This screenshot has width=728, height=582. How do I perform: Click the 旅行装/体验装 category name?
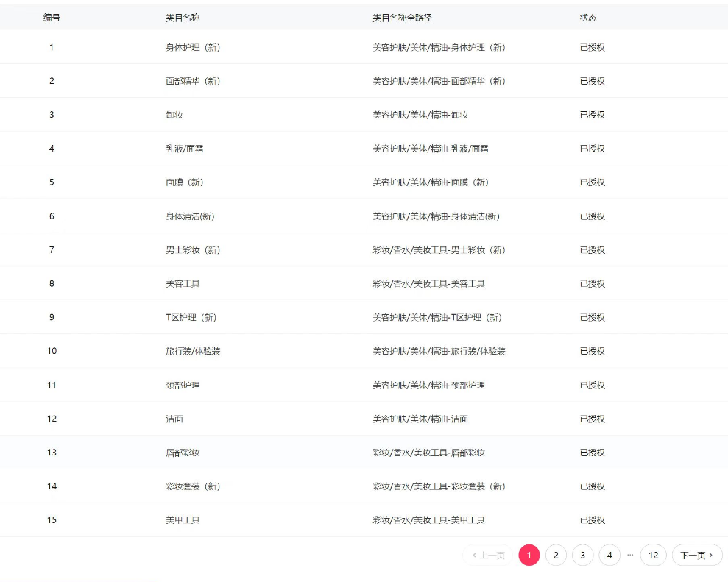click(x=193, y=351)
